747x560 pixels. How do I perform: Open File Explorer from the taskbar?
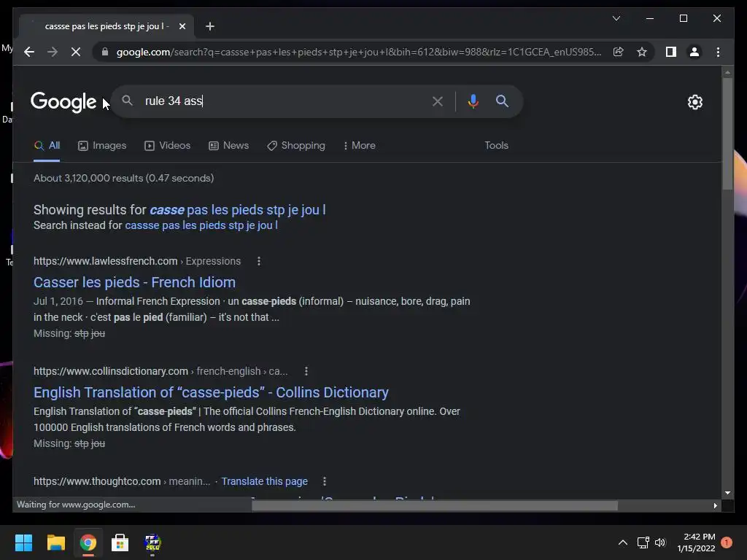pos(55,542)
